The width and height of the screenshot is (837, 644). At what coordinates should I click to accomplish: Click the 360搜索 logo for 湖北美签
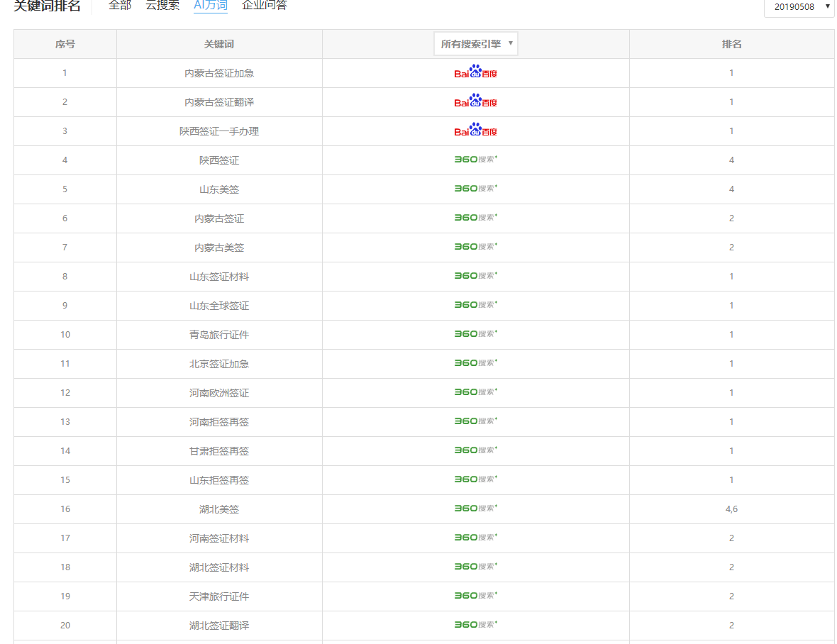(476, 509)
